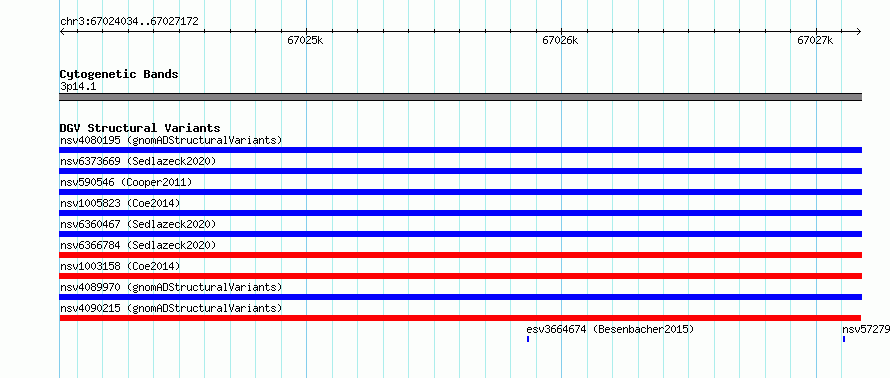Image resolution: width=890 pixels, height=378 pixels.
Task: Click the blue bar under nsv4089970
Action: point(461,297)
